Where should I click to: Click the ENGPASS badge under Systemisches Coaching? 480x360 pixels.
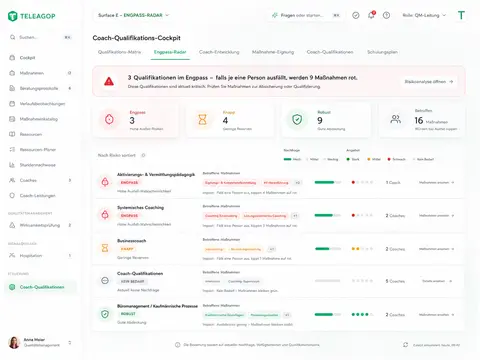coord(129,216)
